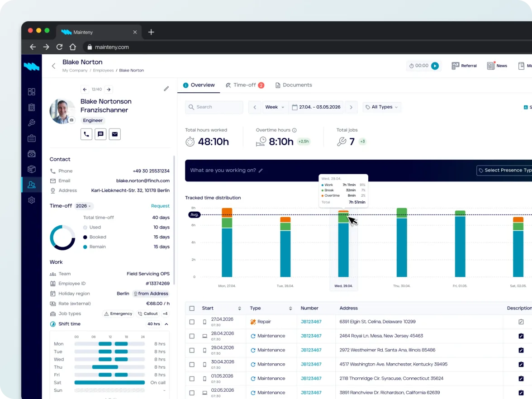Image resolution: width=532 pixels, height=399 pixels.
Task: Open the wrench maintenance icon in sidebar
Action: tap(32, 123)
